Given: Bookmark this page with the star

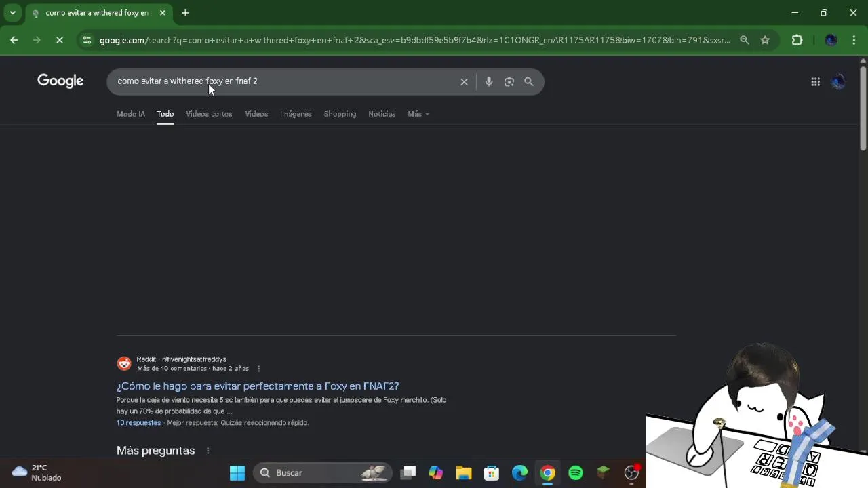Looking at the screenshot, I should click(x=765, y=40).
